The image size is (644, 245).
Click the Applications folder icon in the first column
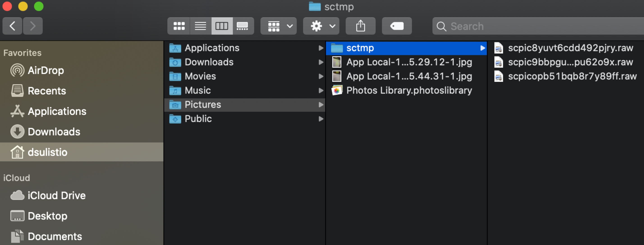tap(175, 48)
